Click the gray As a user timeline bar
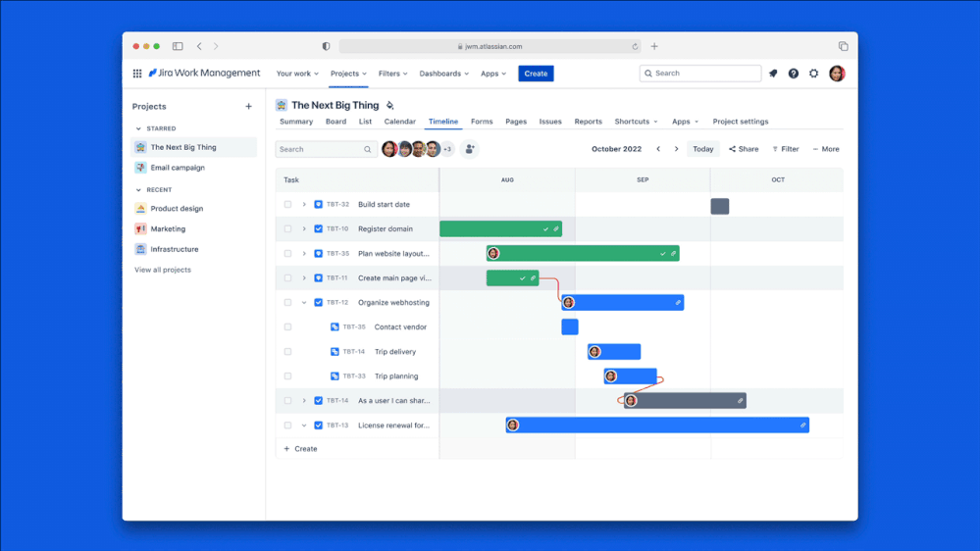 pos(685,400)
